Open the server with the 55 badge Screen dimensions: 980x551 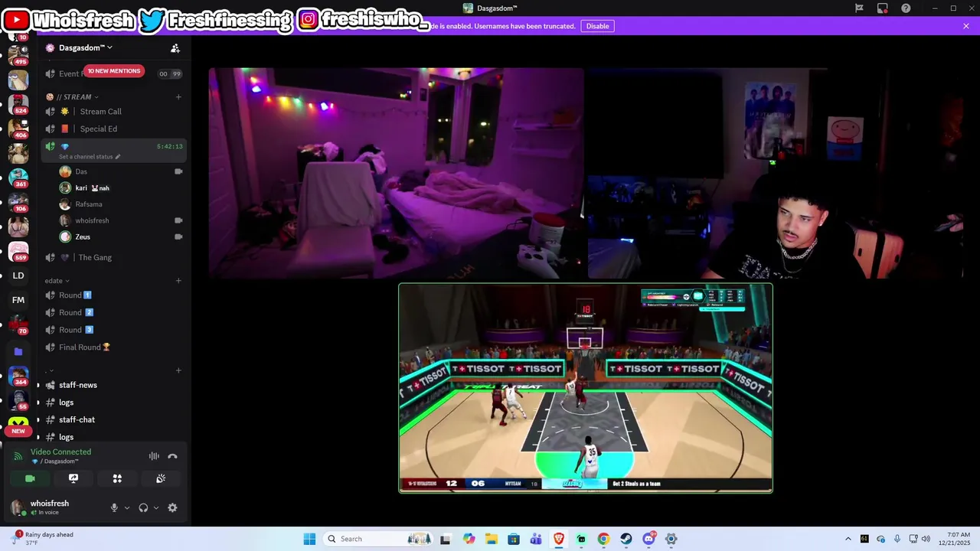pyautogui.click(x=18, y=400)
